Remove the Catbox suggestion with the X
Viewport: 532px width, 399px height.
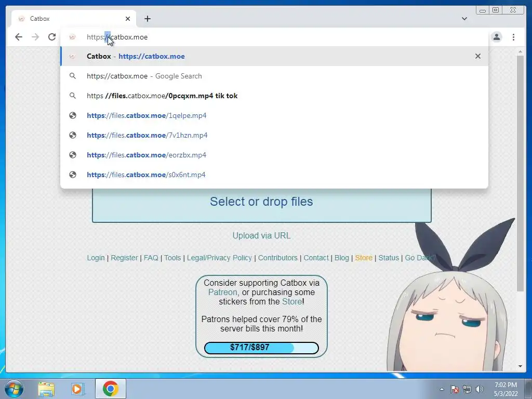(x=478, y=56)
